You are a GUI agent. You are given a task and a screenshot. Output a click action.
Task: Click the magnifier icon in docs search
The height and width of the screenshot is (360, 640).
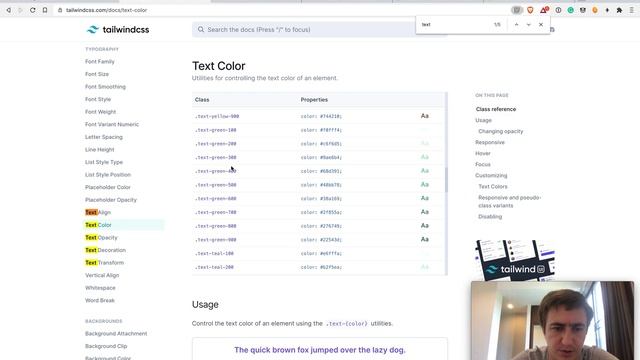(x=201, y=29)
